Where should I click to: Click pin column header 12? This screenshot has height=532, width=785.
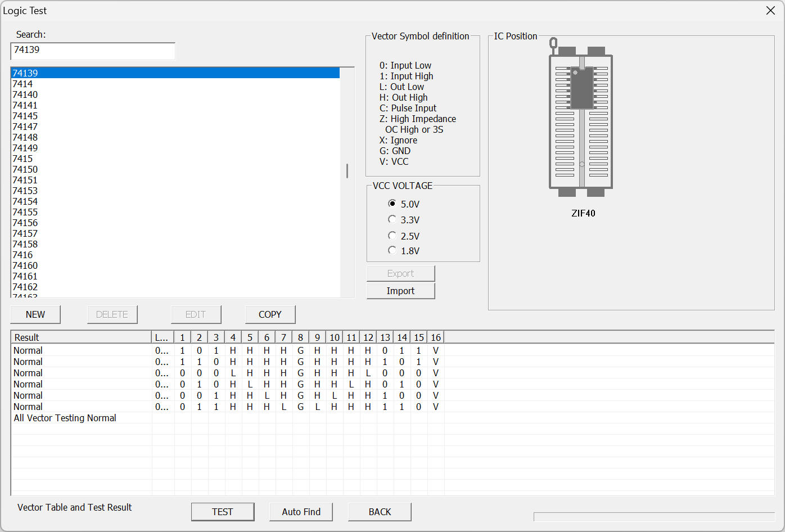[x=368, y=337]
